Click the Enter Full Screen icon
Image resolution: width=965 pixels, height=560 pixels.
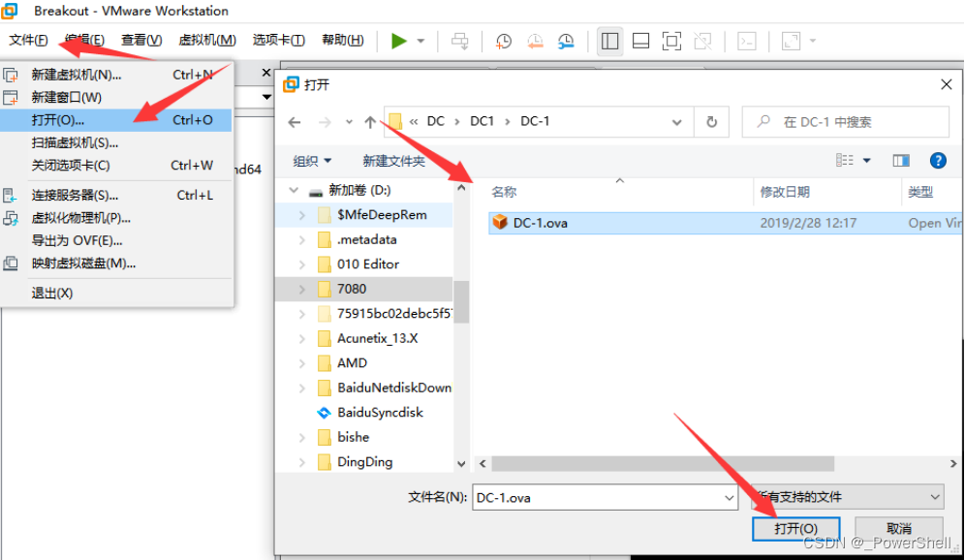click(x=671, y=42)
